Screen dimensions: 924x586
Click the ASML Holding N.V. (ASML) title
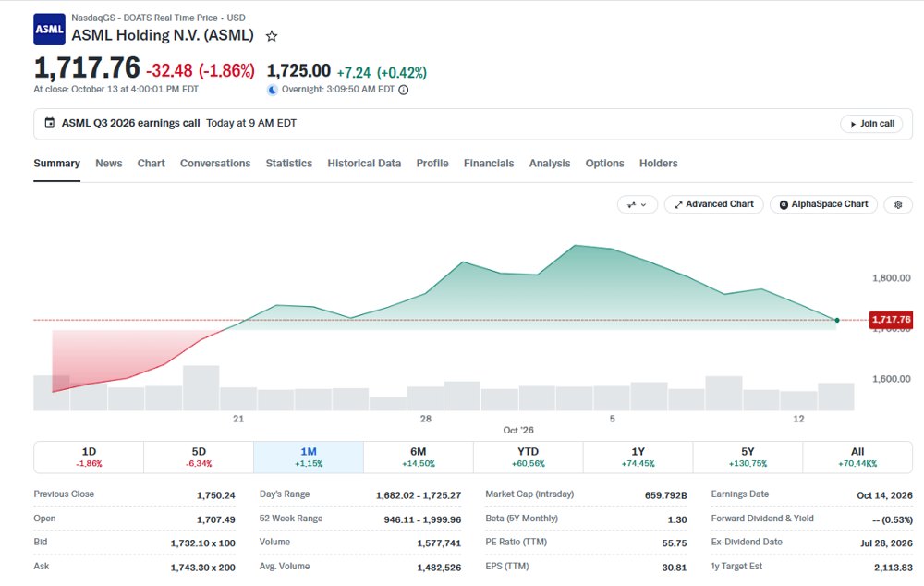pyautogui.click(x=163, y=35)
